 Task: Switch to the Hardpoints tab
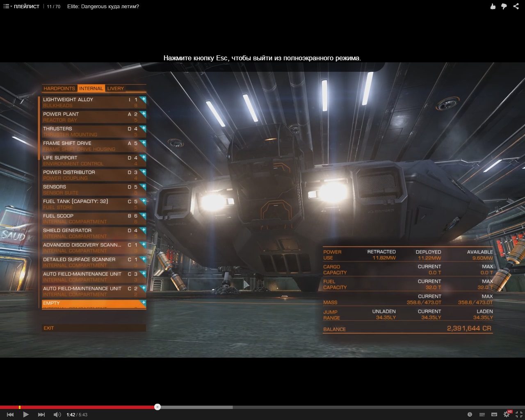click(59, 88)
